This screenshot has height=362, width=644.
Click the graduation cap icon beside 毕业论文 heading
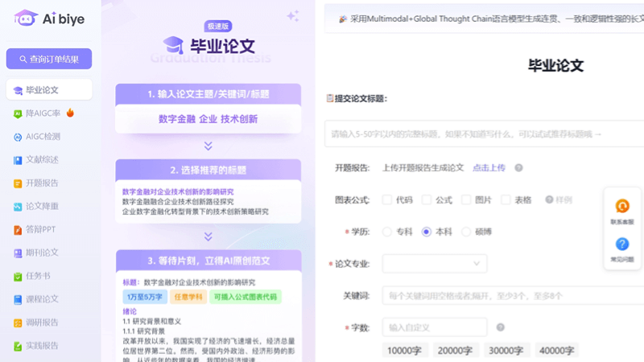(173, 45)
